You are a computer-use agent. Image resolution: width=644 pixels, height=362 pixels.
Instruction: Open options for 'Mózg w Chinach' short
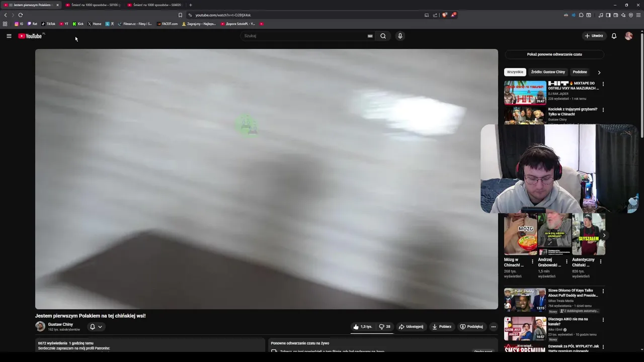(532, 261)
